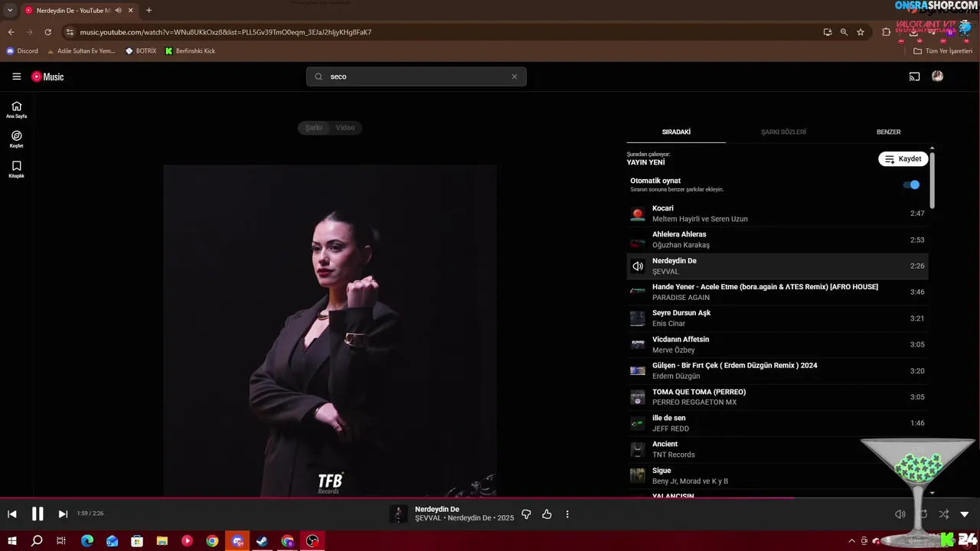Image resolution: width=980 pixels, height=551 pixels.
Task: Open the account avatar menu
Action: pyautogui.click(x=937, y=77)
